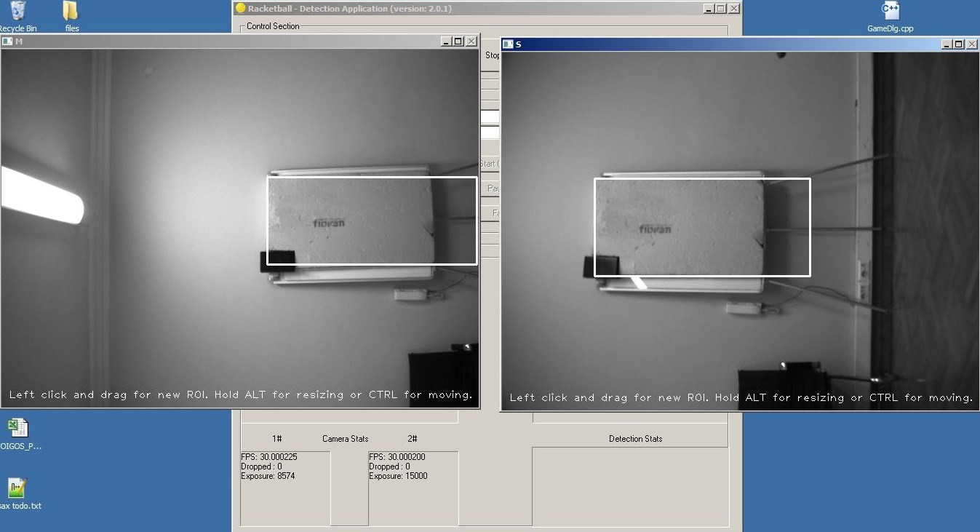Click the S camera window's title icon
Screen dimensions: 980x532
(508, 44)
